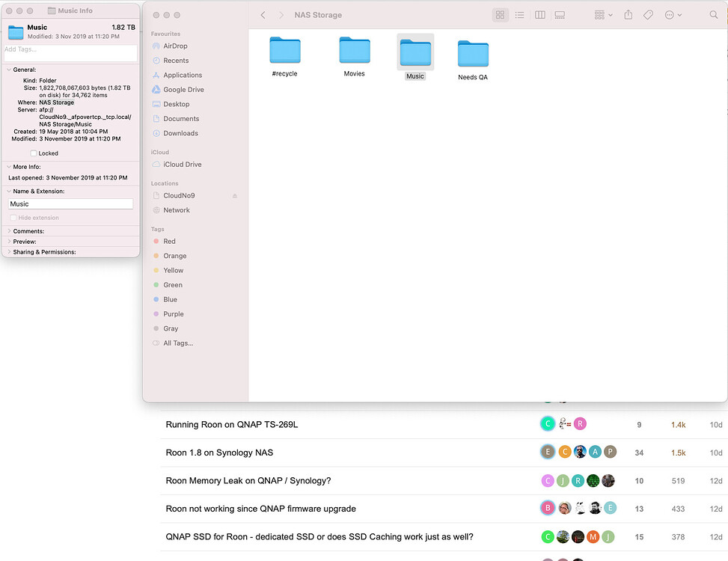The height and width of the screenshot is (561, 728).
Task: Switch Finder to list view
Action: click(x=520, y=15)
